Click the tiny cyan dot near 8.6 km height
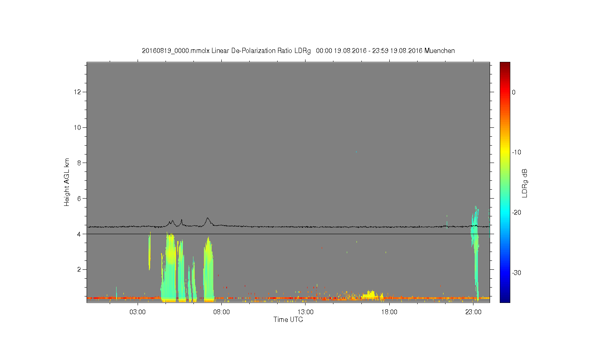The image size is (607, 364). pyautogui.click(x=356, y=152)
